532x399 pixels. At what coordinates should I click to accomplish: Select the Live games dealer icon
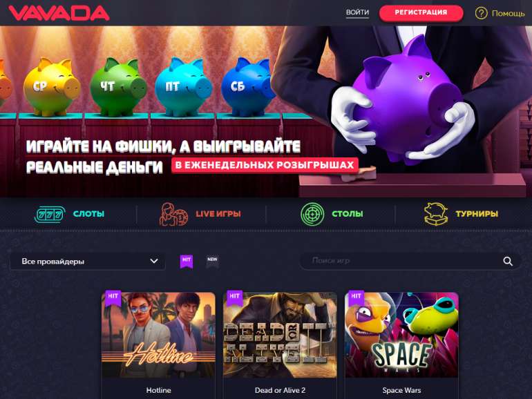coord(173,214)
